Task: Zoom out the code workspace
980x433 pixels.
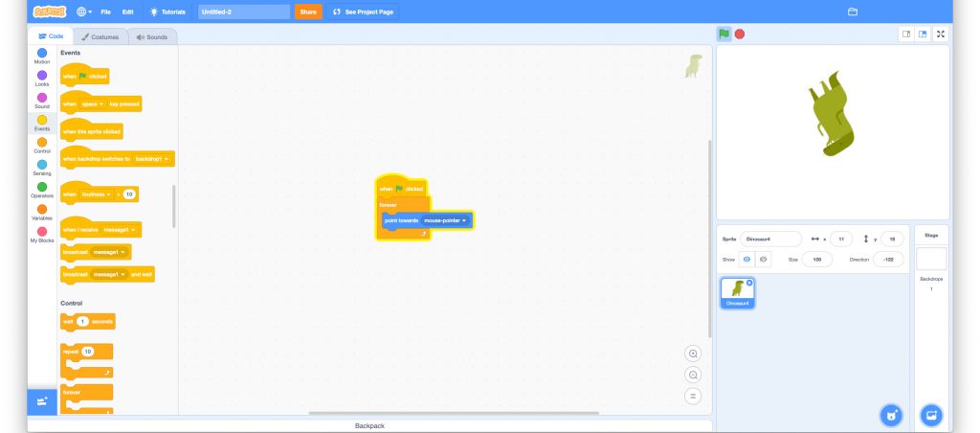Action: (x=693, y=375)
